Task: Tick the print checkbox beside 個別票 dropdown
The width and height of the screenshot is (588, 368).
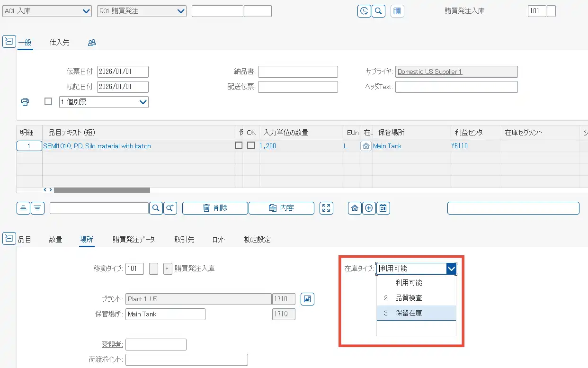Action: tap(48, 101)
